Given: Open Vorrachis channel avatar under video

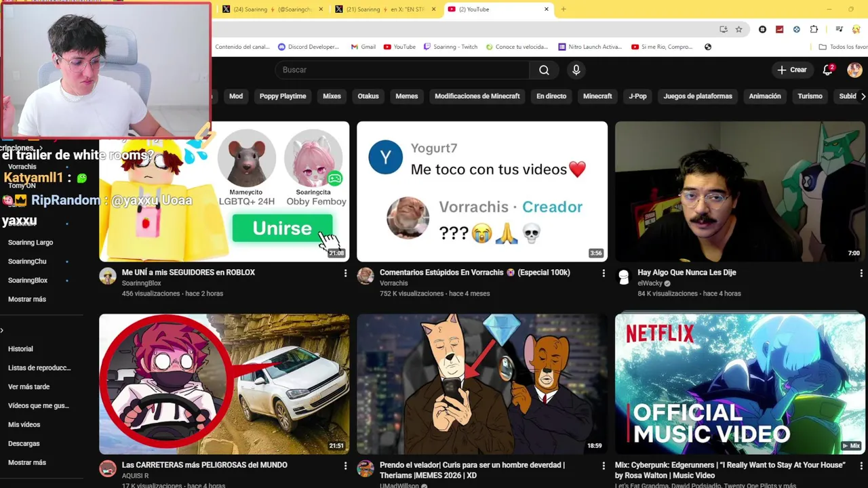Looking at the screenshot, I should (366, 276).
